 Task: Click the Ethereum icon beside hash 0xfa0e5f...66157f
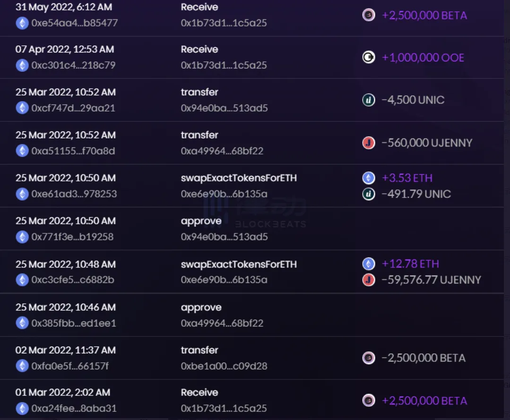pos(22,365)
